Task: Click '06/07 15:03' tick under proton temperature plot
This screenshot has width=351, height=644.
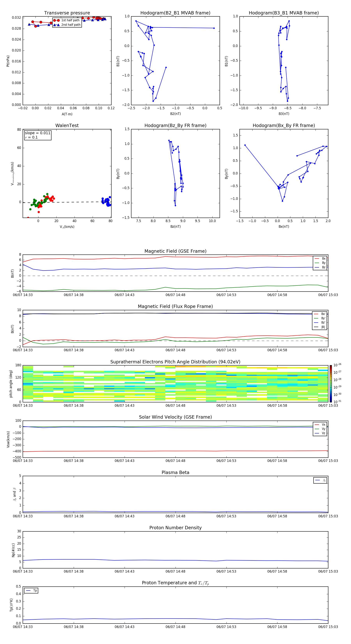Action: pyautogui.click(x=328, y=627)
